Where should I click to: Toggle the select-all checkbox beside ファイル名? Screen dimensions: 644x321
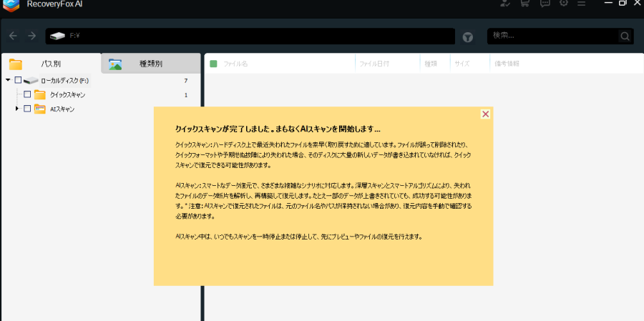pos(213,64)
